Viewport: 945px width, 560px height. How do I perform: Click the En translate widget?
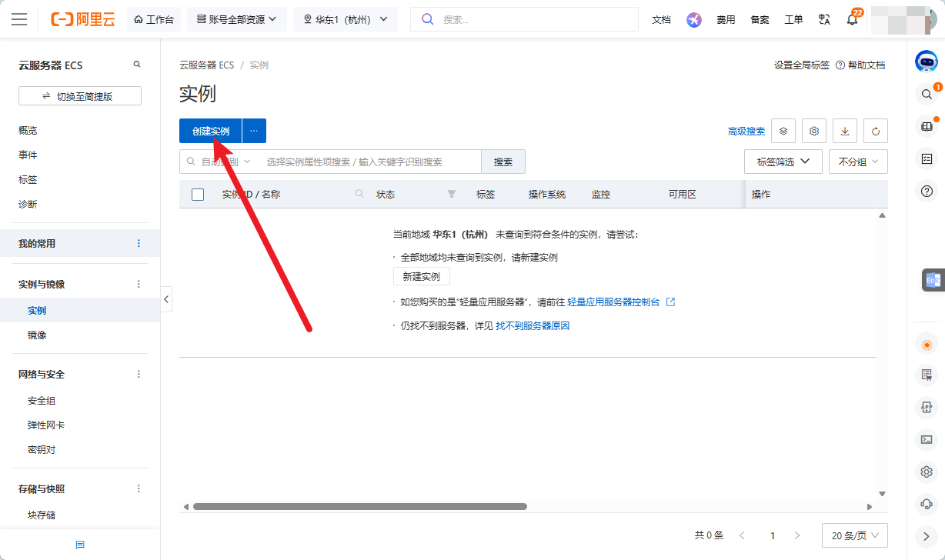click(933, 280)
